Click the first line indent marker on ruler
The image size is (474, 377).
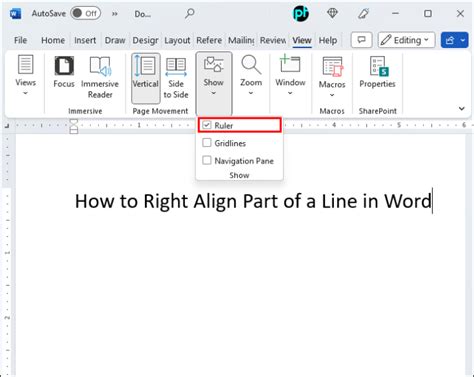pos(74,122)
